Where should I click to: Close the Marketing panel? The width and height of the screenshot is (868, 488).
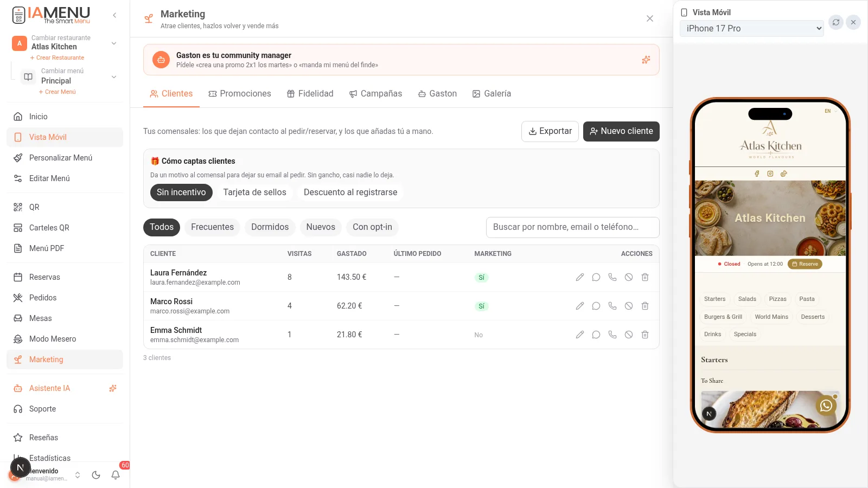[x=650, y=18]
